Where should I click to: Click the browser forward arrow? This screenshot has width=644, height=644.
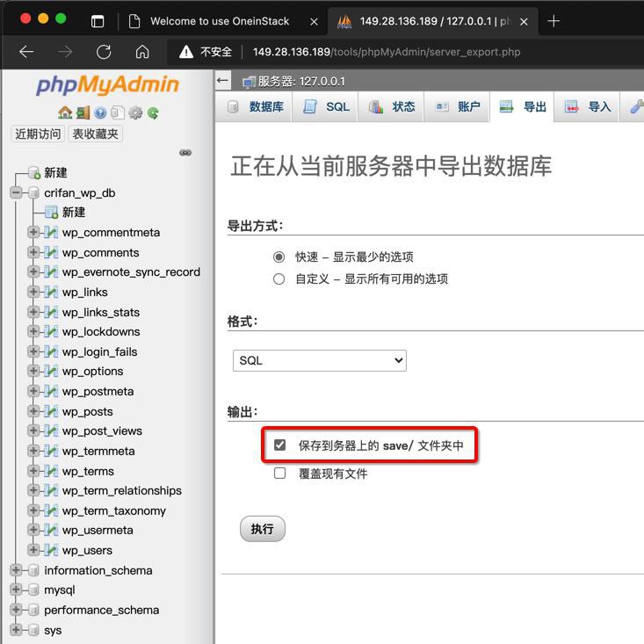click(65, 52)
